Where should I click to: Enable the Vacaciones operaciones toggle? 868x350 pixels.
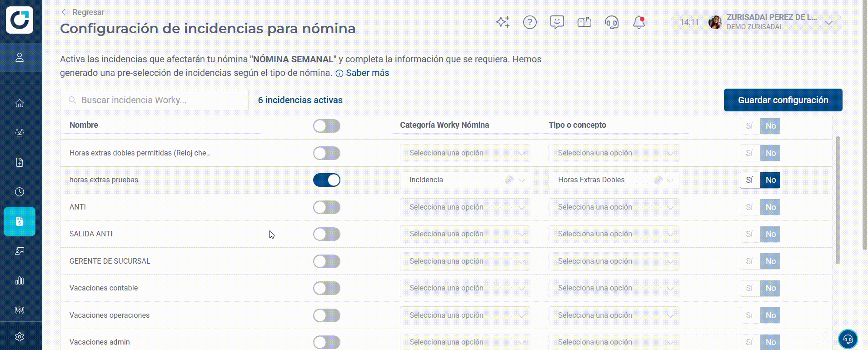point(327,315)
